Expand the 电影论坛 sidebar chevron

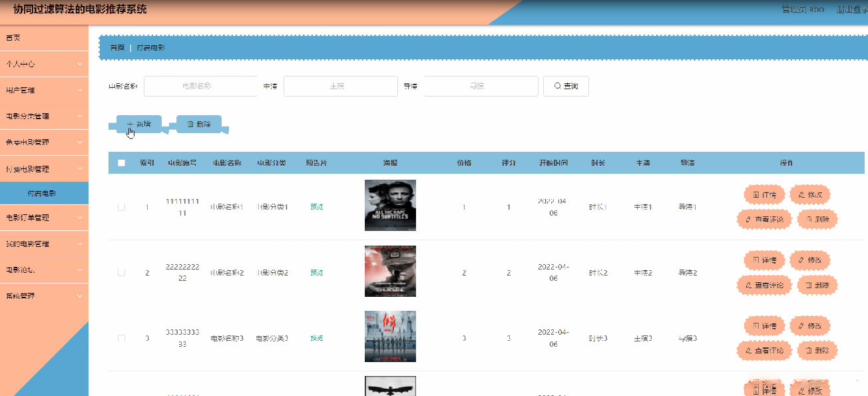79,270
